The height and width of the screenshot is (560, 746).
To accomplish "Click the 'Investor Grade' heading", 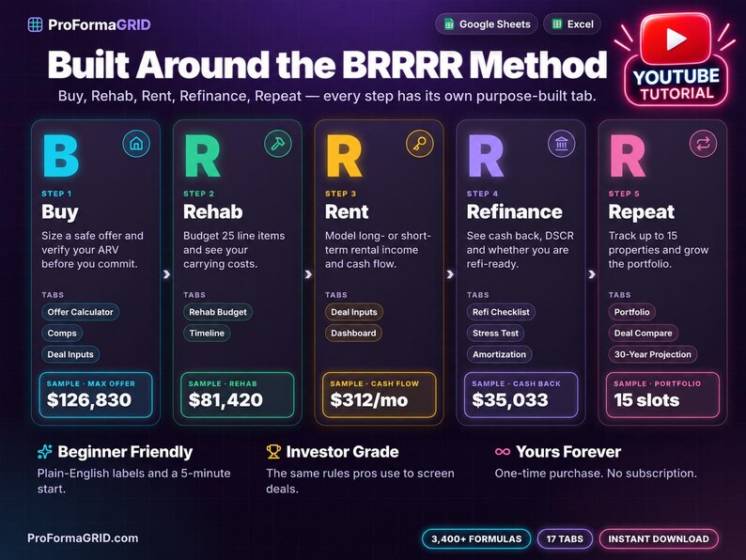I will (343, 452).
